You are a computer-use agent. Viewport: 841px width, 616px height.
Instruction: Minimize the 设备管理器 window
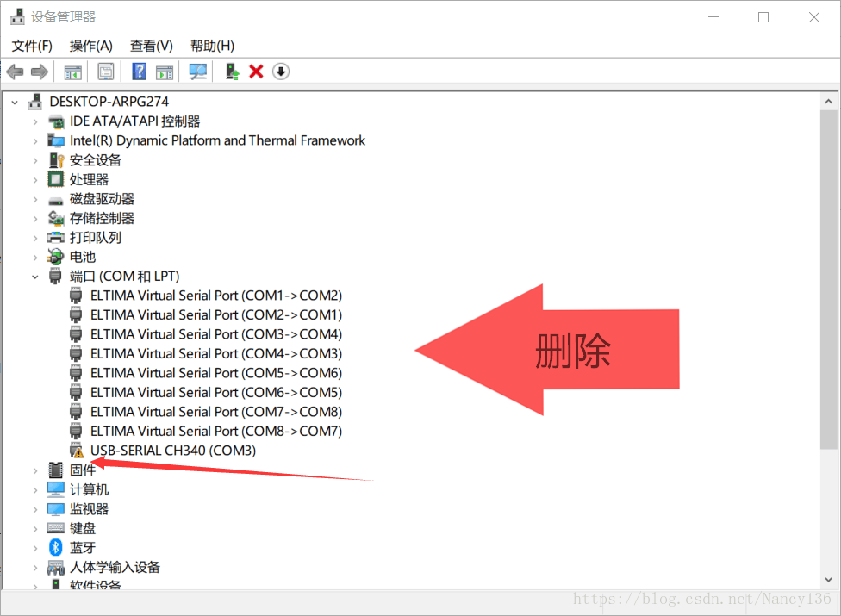[x=713, y=17]
